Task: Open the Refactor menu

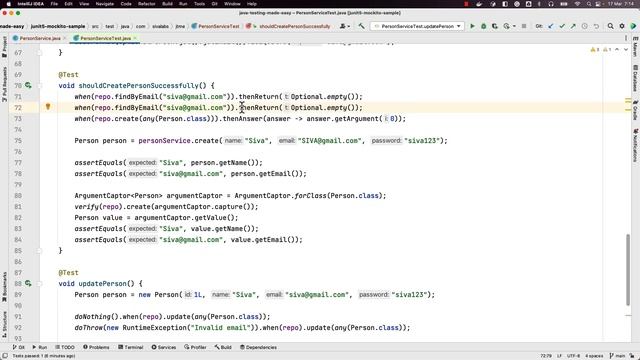Action: [x=147, y=4]
